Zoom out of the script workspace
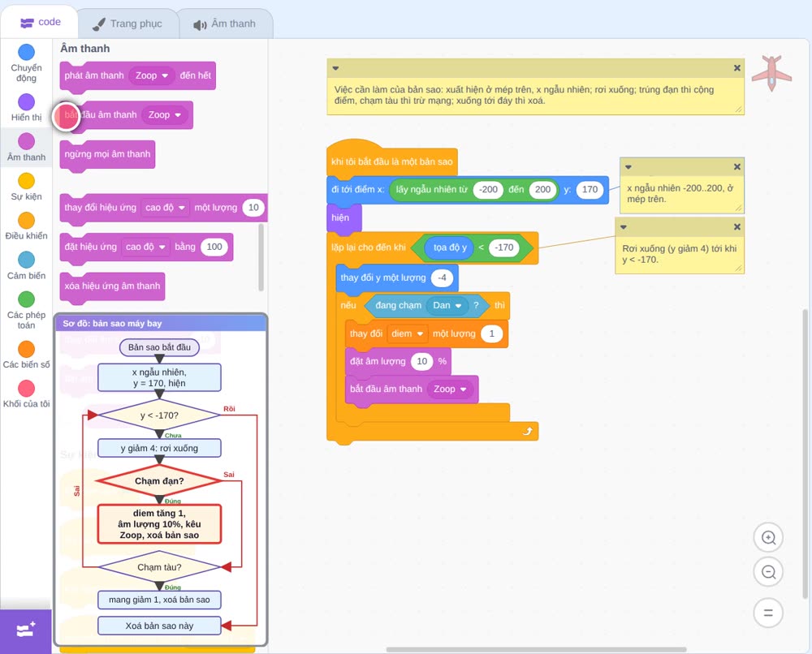812x654 pixels. point(768,572)
